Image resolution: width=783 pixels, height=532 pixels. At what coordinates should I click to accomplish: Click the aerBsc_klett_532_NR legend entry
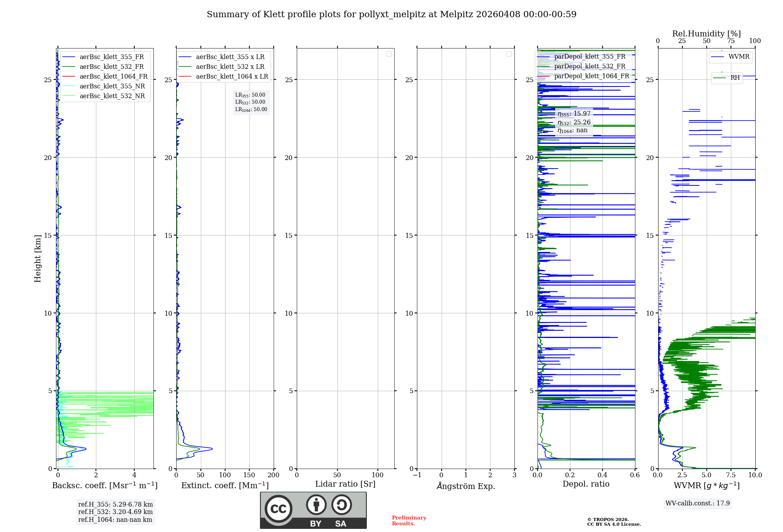pos(112,96)
